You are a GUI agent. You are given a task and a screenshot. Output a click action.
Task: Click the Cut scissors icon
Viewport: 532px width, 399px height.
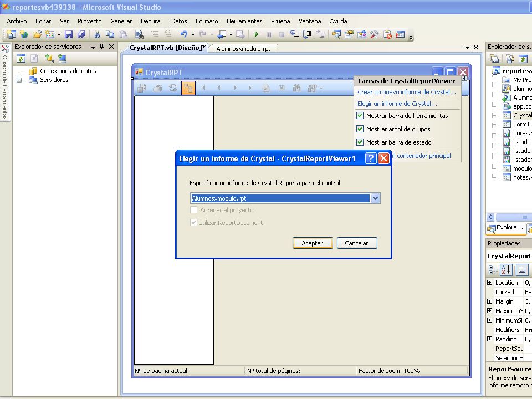(x=97, y=34)
